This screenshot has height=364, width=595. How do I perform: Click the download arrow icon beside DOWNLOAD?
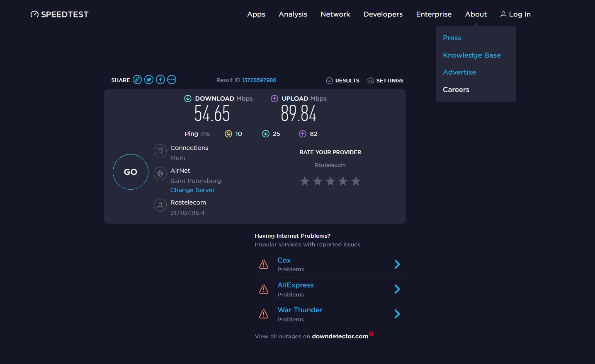(x=188, y=99)
